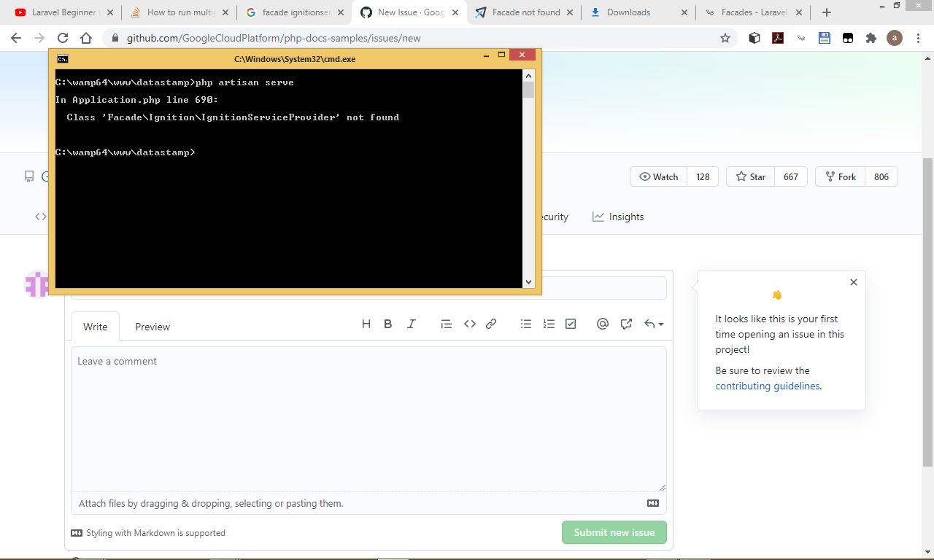The image size is (934, 560).
Task: Add a bulleted list
Action: pos(525,324)
